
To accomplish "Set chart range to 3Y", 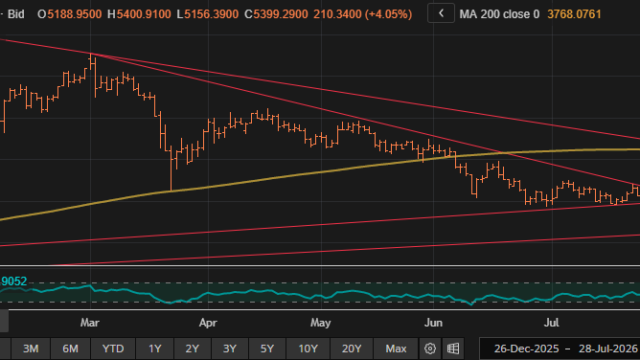I will pos(230,349).
